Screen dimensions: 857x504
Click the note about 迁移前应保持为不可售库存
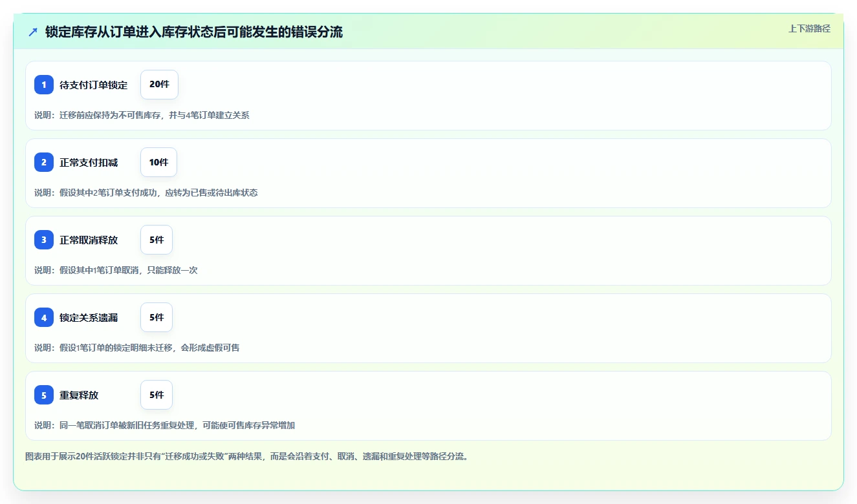[142, 115]
